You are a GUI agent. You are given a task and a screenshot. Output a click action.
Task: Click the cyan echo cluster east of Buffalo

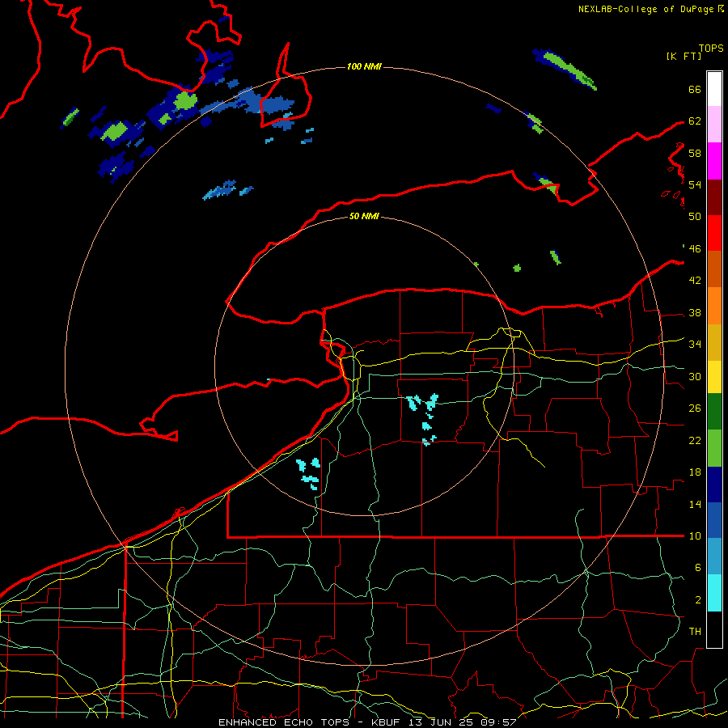(424, 418)
